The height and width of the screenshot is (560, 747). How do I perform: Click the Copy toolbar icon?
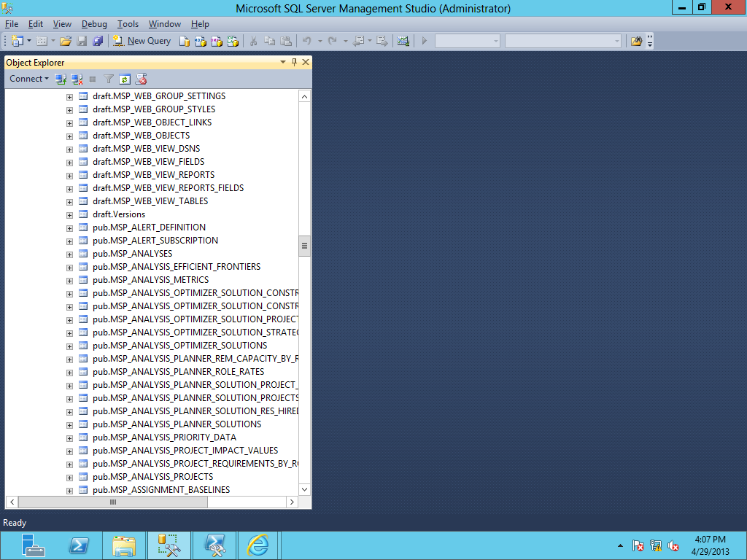click(270, 41)
